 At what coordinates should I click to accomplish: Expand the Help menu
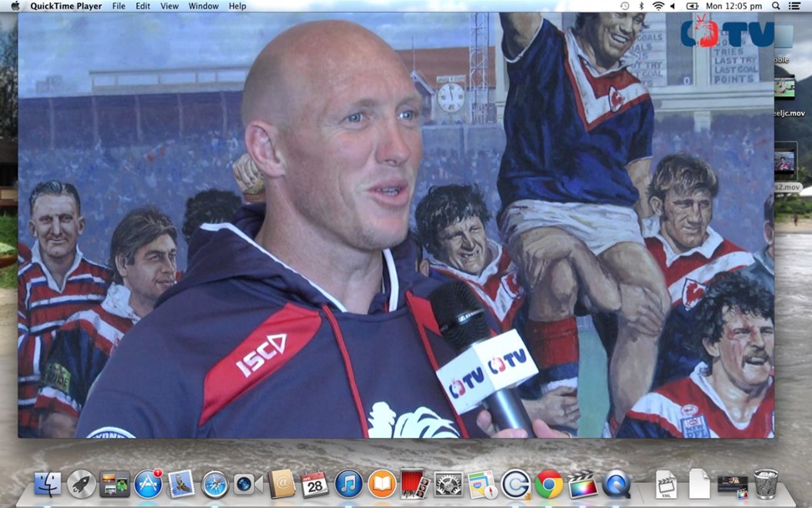pos(238,6)
